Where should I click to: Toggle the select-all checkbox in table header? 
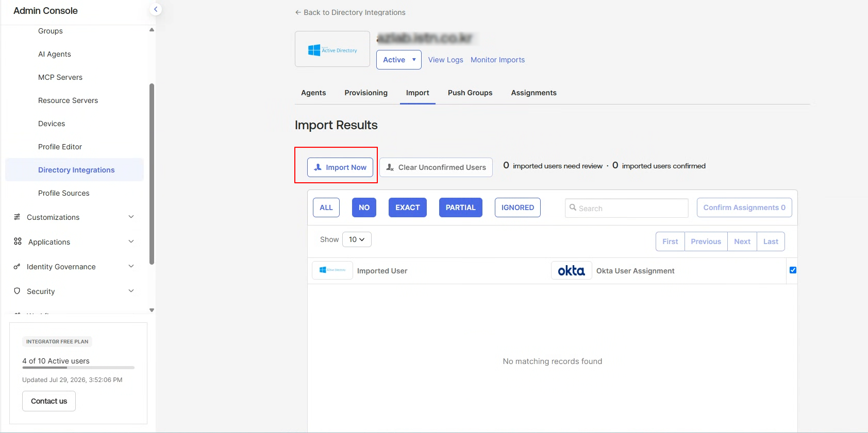793,270
